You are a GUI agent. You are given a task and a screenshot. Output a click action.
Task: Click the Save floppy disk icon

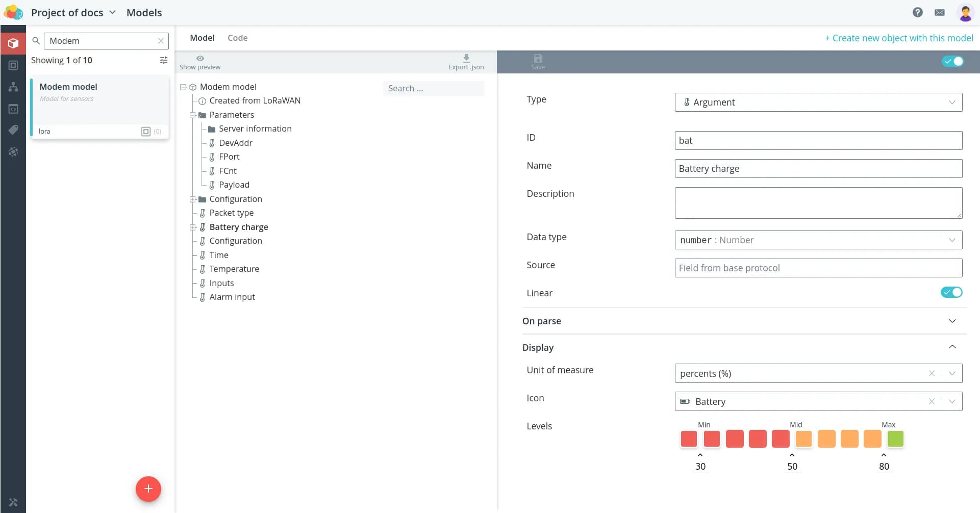[538, 59]
